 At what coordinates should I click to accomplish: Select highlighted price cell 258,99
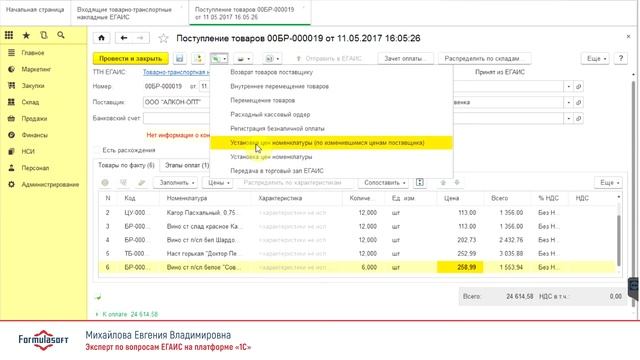(x=460, y=267)
